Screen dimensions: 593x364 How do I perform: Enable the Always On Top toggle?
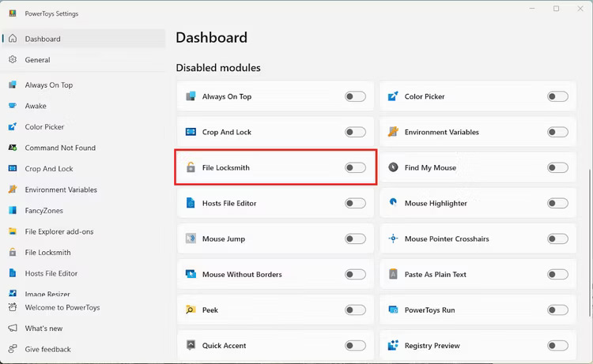[x=355, y=96]
